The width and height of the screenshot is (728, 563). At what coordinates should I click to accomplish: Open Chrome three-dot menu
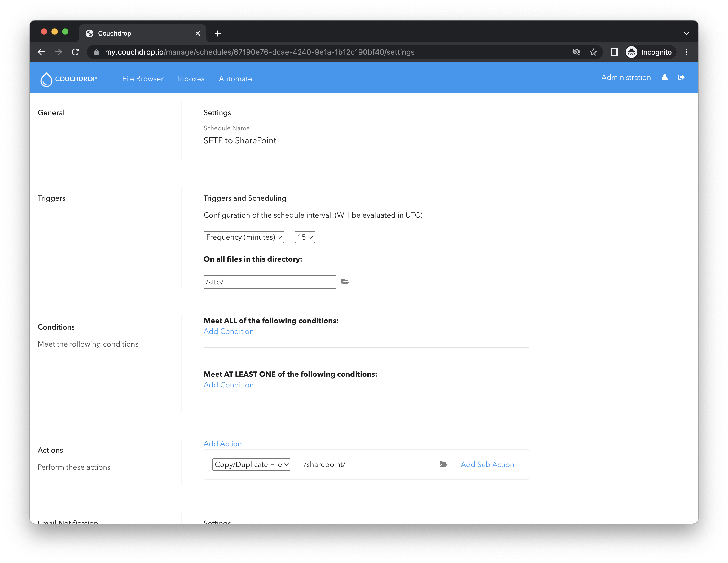tap(686, 52)
